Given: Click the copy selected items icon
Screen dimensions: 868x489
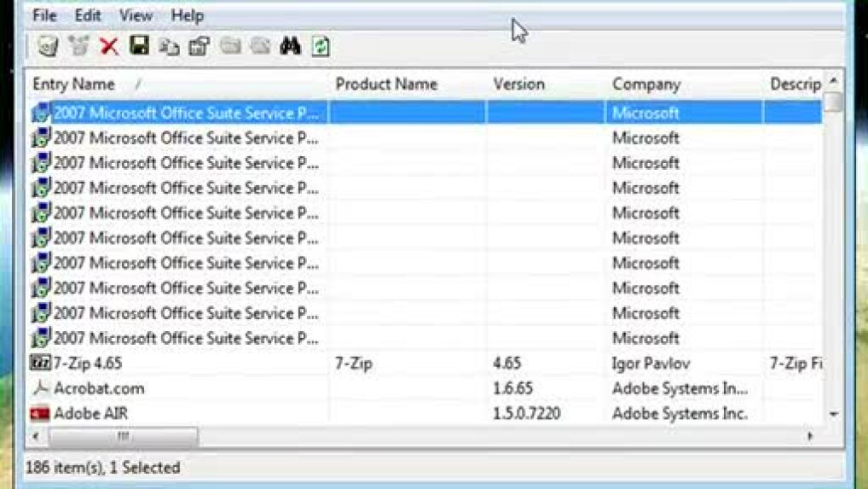Looking at the screenshot, I should coord(169,46).
